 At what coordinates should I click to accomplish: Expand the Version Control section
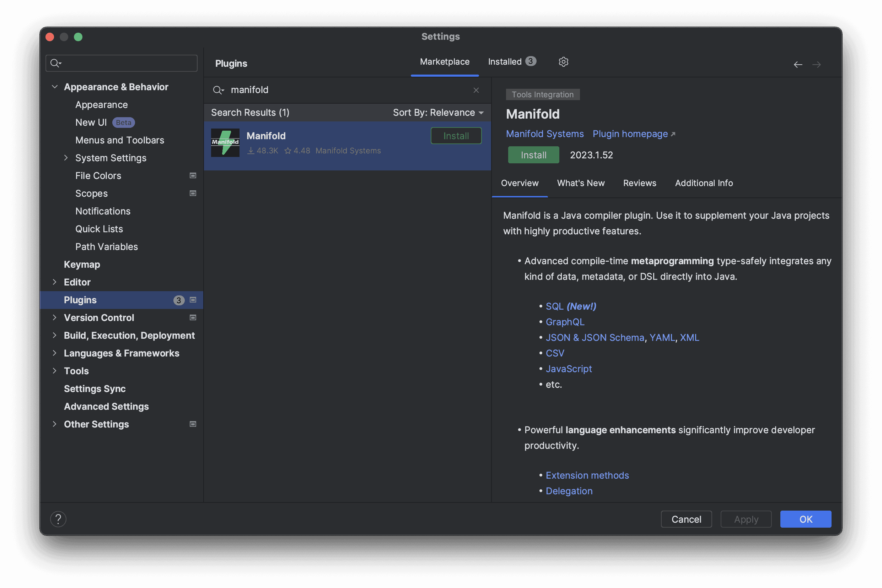tap(55, 318)
